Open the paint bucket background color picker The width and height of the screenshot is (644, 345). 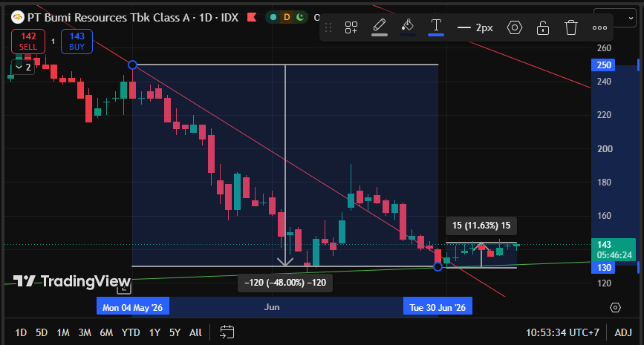pyautogui.click(x=408, y=27)
